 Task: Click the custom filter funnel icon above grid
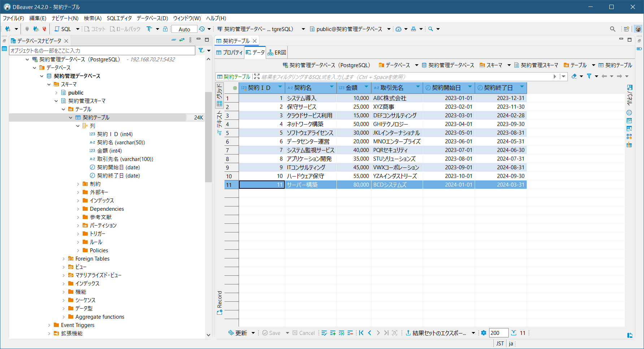[x=589, y=76]
